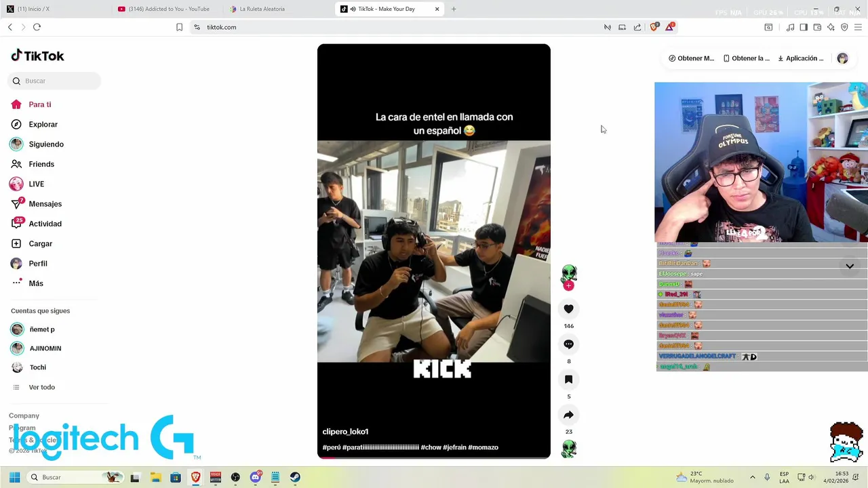
Task: Open the spinning sound disc avatar
Action: (x=568, y=449)
